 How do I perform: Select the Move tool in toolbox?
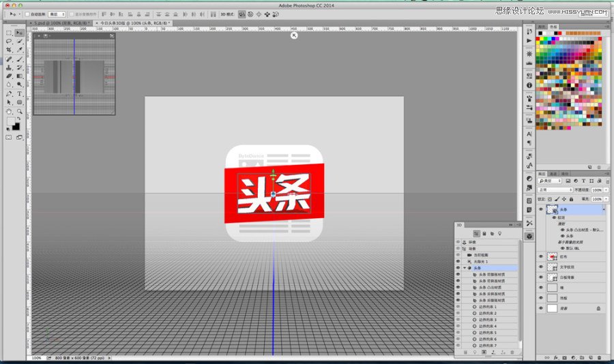(19, 33)
